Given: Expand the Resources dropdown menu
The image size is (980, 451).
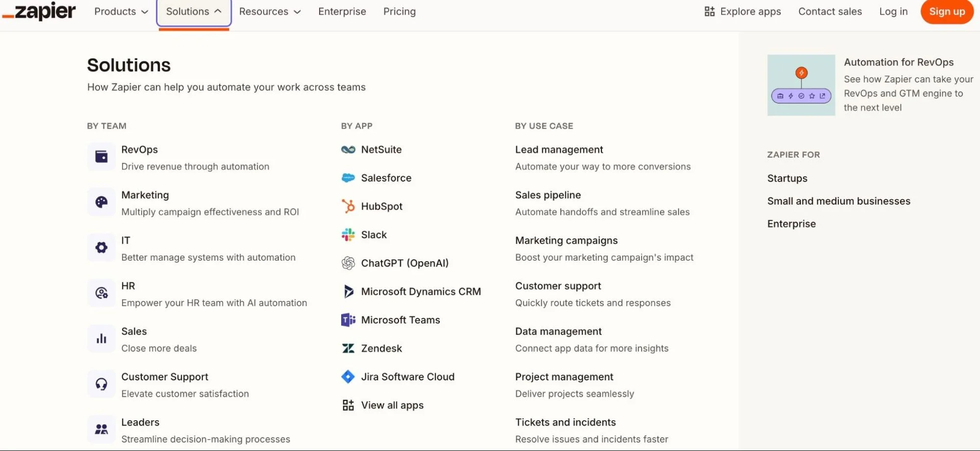Looking at the screenshot, I should coord(270,11).
